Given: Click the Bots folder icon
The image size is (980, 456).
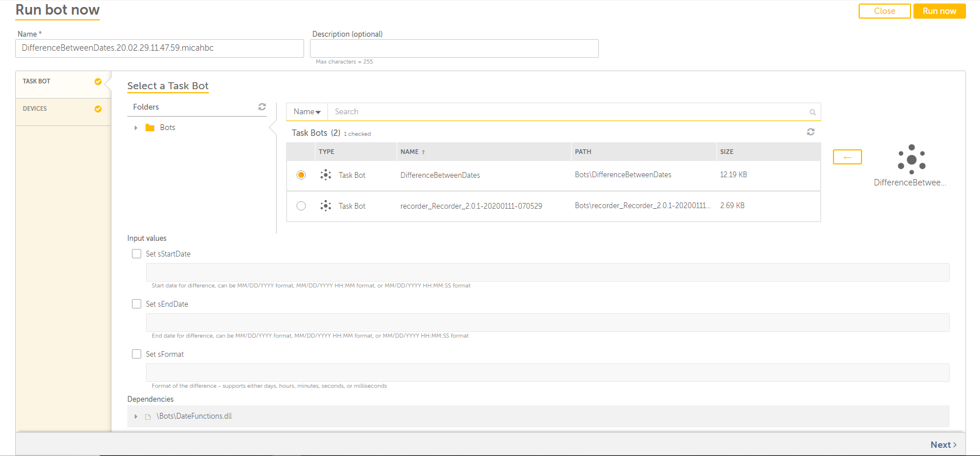Looking at the screenshot, I should click(150, 128).
